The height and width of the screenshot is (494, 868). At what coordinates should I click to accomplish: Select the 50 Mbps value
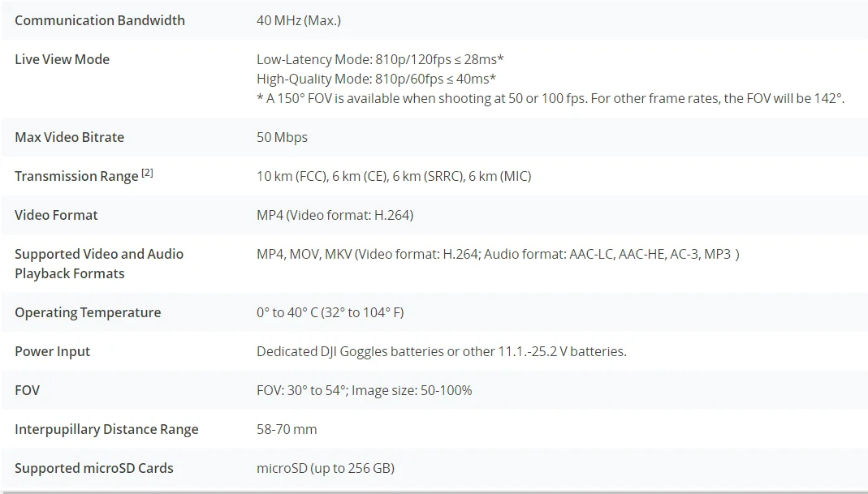[x=282, y=137]
